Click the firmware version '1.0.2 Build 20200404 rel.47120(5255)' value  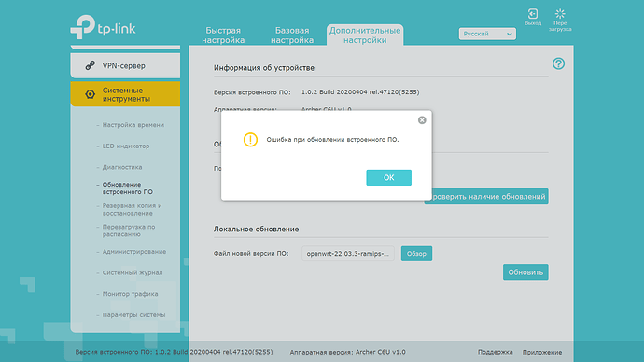[x=360, y=92]
